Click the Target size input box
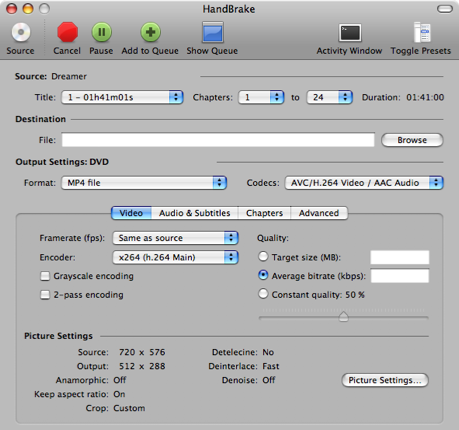This screenshot has width=459, height=430. (x=400, y=257)
